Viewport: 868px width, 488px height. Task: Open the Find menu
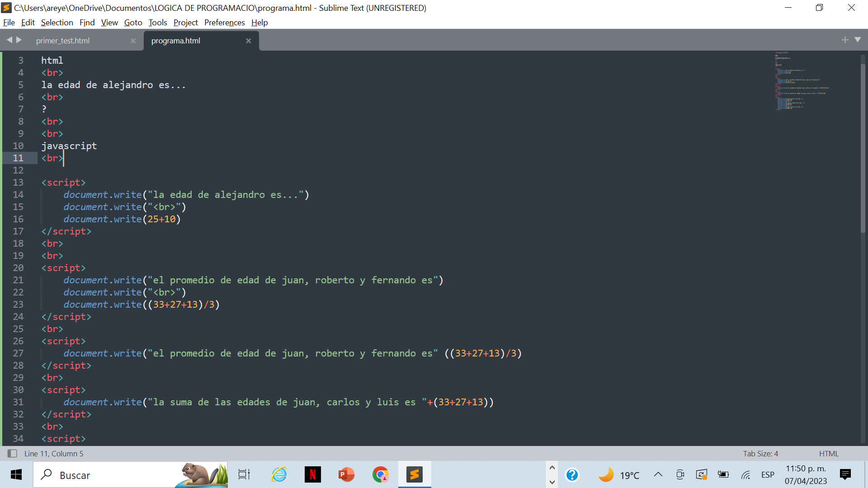coord(87,23)
